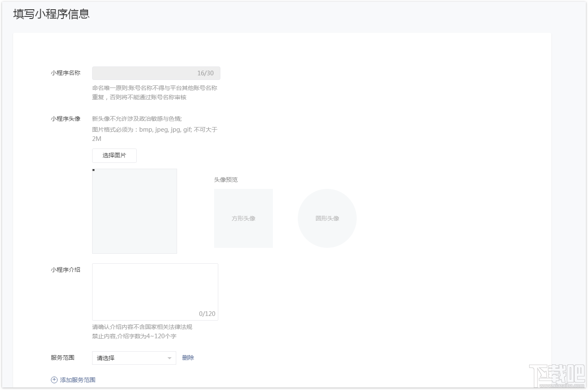Click the small crop handle in image box corner

(93, 170)
